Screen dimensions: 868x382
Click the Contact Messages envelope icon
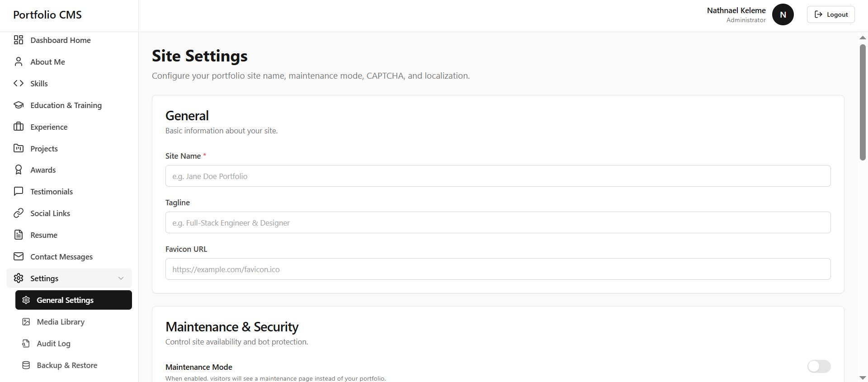click(x=19, y=257)
